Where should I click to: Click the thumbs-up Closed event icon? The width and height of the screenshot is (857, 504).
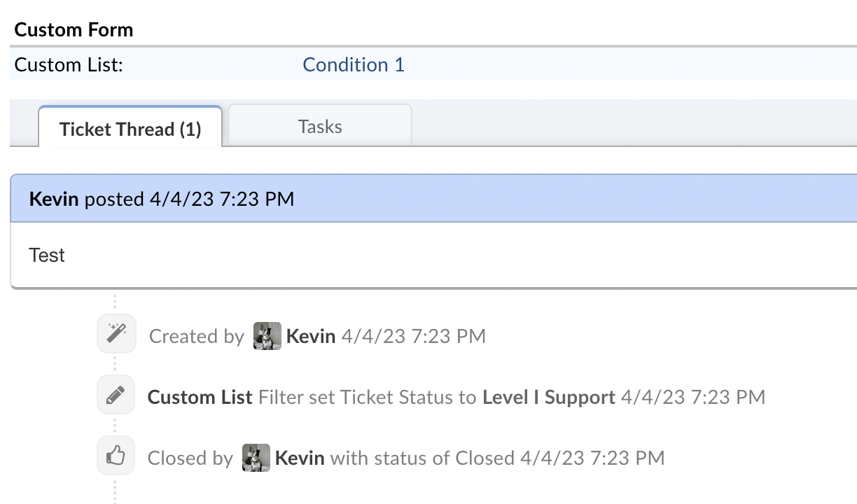click(116, 457)
